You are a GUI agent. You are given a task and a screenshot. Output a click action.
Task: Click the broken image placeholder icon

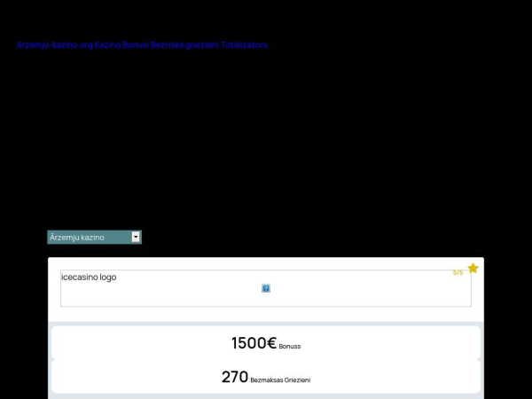266,288
